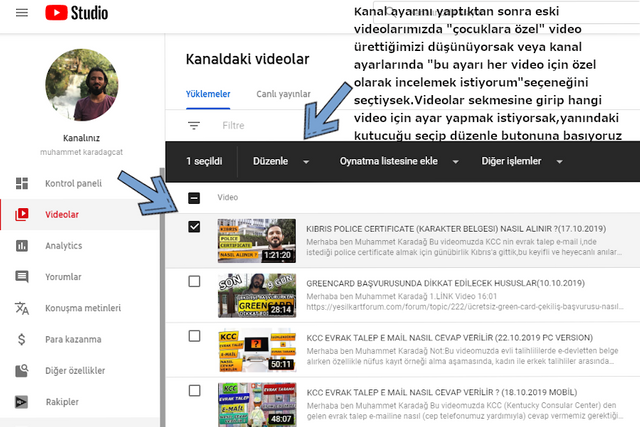Open Para kazanma dollar icon
The height and width of the screenshot is (427, 640).
22,339
